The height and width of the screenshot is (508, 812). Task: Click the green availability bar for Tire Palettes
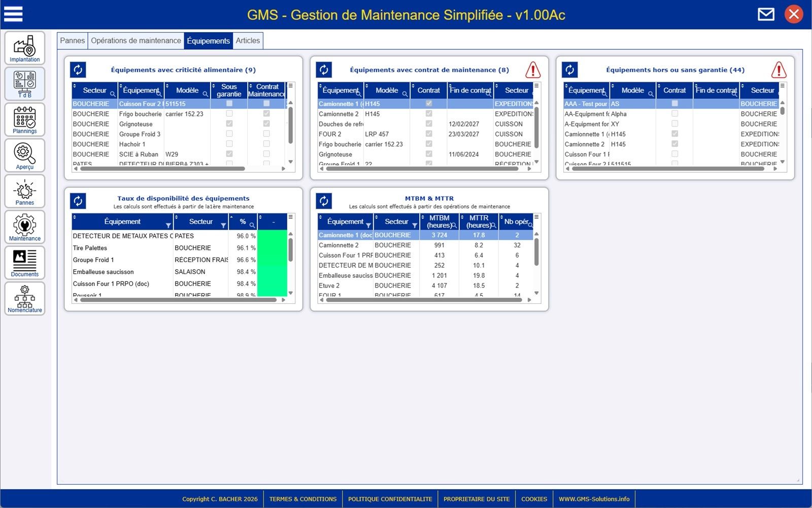[x=273, y=248]
